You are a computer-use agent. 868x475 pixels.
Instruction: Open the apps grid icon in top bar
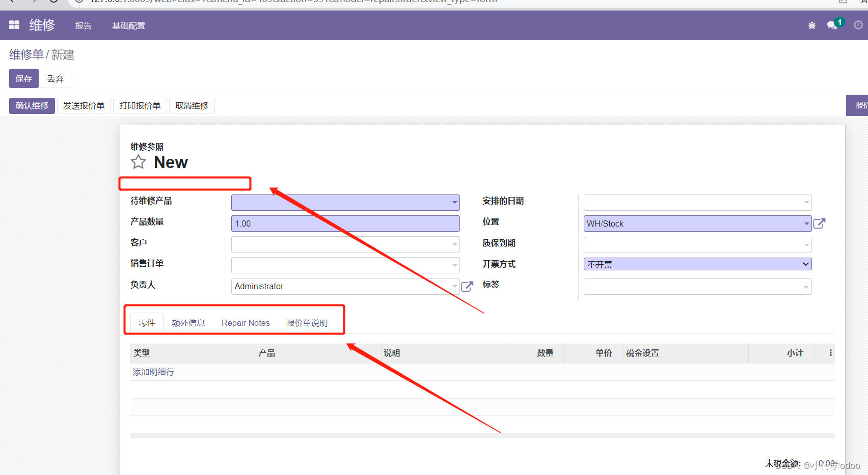(14, 24)
